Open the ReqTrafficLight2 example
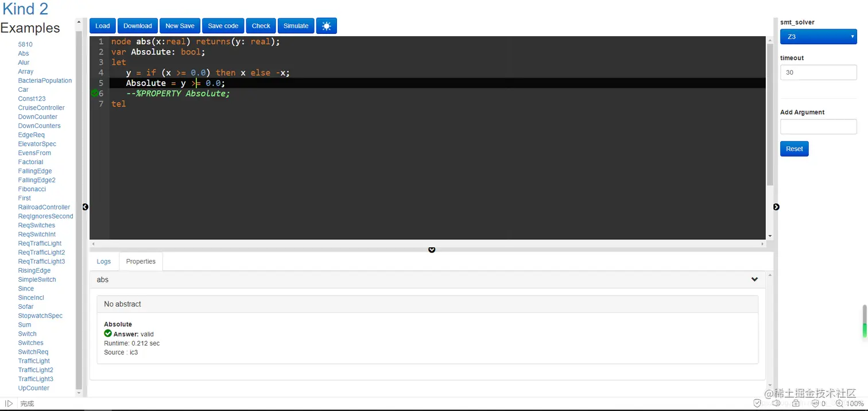The width and height of the screenshot is (868, 411). 41,253
